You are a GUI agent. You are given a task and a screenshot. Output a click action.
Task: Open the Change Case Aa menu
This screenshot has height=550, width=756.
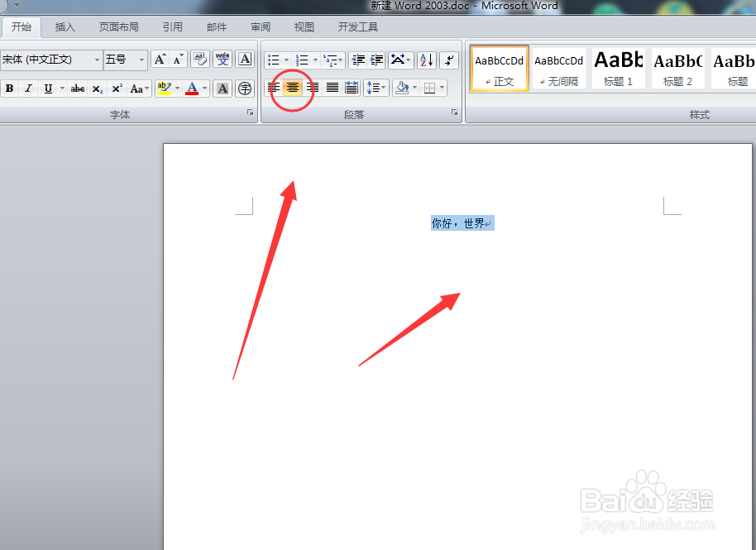139,88
